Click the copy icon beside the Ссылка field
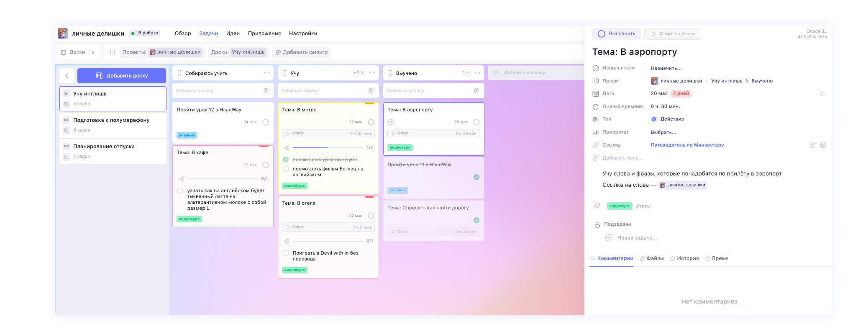 click(823, 145)
